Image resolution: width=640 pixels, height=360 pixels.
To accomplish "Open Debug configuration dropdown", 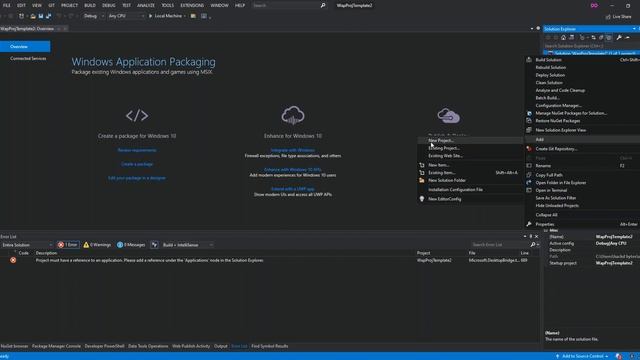I will (94, 16).
